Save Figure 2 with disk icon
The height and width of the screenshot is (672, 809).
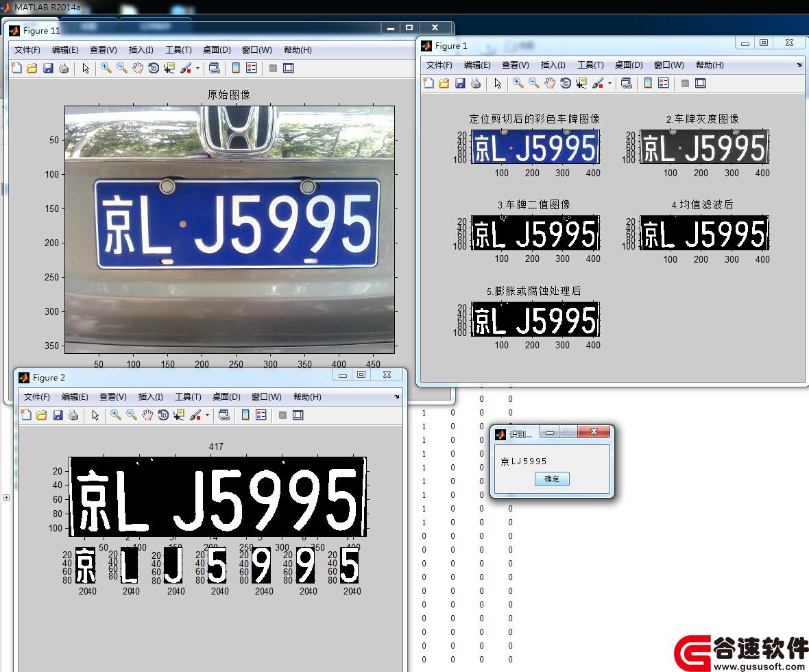click(58, 415)
